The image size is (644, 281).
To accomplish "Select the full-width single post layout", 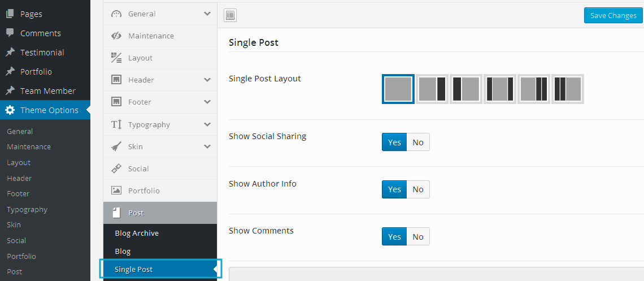I will point(398,89).
